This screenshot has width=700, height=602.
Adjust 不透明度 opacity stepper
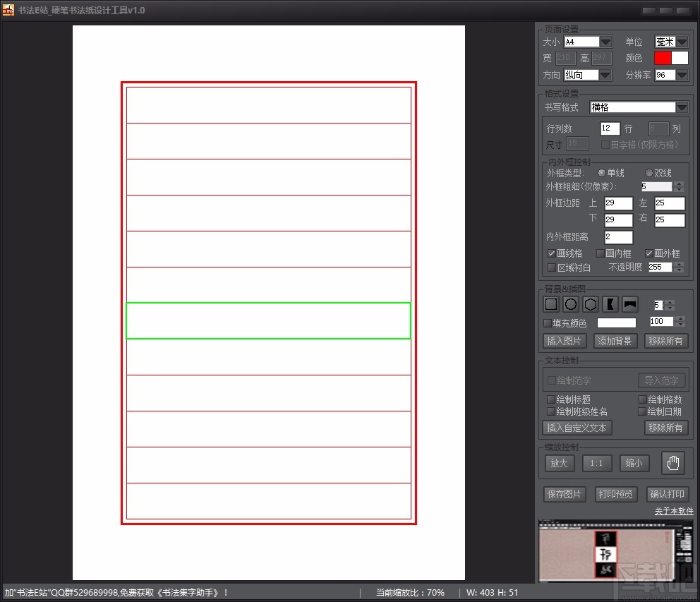pyautogui.click(x=679, y=267)
